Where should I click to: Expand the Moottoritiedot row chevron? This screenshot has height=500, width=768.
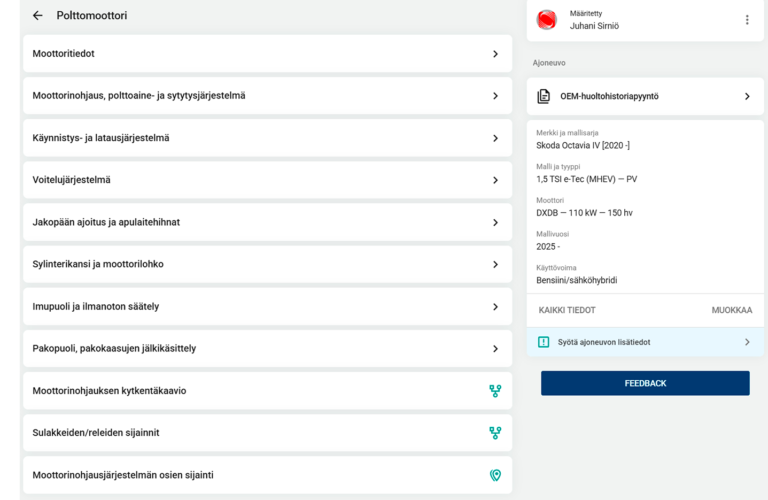495,54
